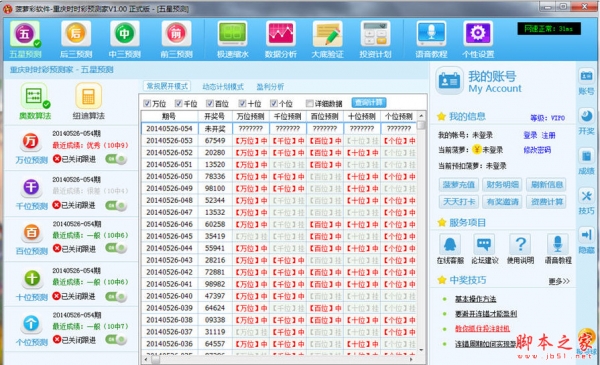Click 查询计算 button

[368, 103]
